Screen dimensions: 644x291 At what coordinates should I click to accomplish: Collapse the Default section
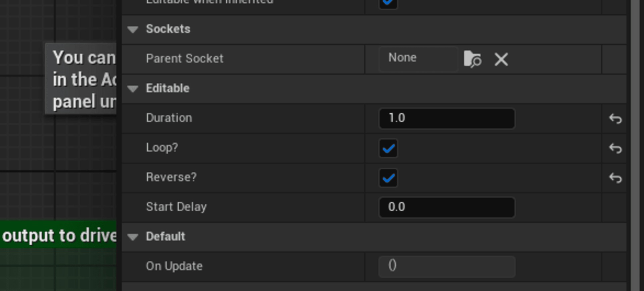133,237
